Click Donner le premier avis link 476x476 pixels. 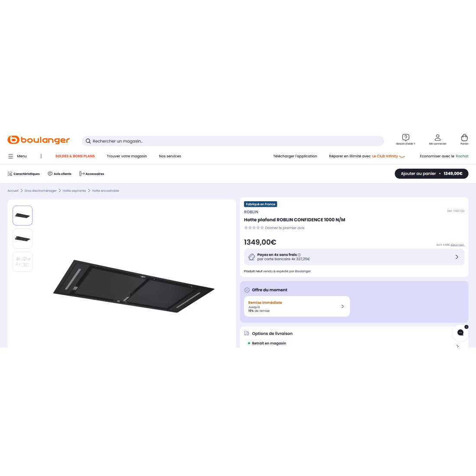click(284, 228)
